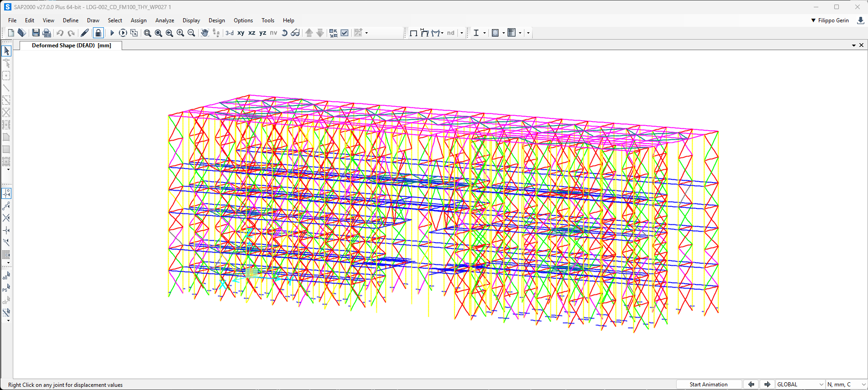Click the rotate 3D view icon
The image size is (868, 390).
click(x=284, y=33)
